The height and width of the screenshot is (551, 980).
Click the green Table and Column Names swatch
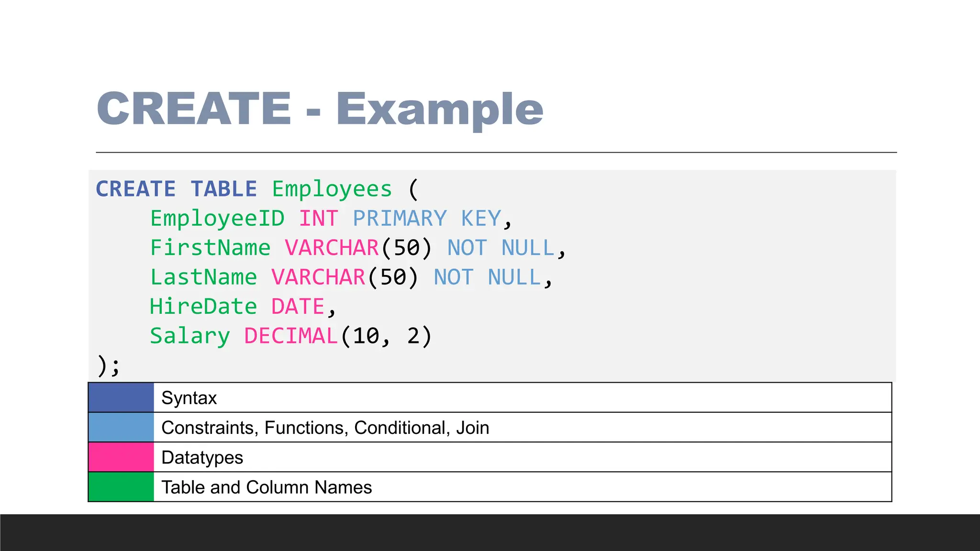pyautogui.click(x=121, y=487)
